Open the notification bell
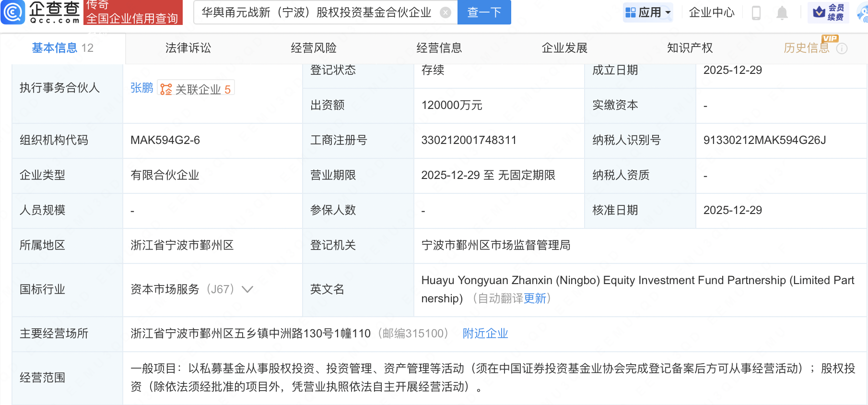This screenshot has height=405, width=868. (x=782, y=13)
